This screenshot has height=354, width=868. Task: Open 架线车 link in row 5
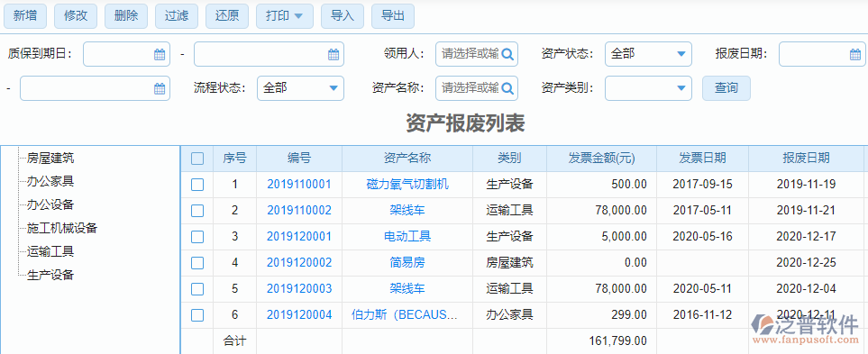[407, 289]
